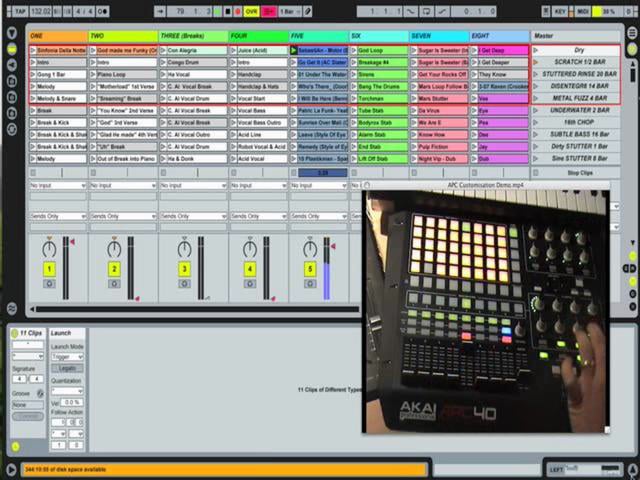This screenshot has width=640, height=480.
Task: Toggle the metronome button in the transport
Action: (102, 11)
